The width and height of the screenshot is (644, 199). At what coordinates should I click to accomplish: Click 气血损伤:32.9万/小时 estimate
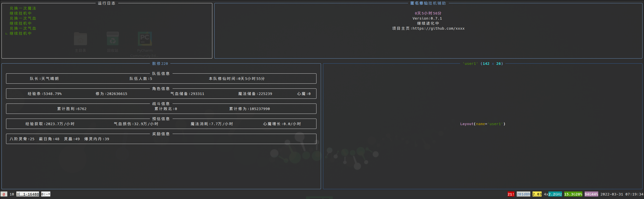(136, 124)
